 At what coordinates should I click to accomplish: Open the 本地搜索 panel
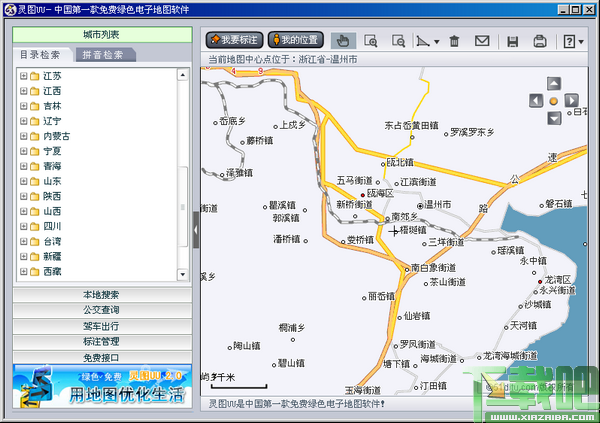point(102,295)
